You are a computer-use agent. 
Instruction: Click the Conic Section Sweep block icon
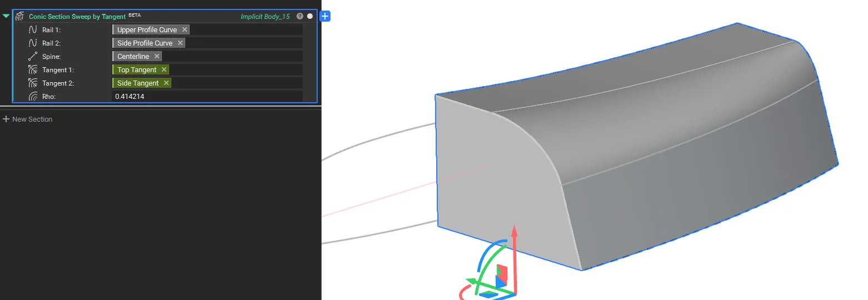[x=19, y=17]
